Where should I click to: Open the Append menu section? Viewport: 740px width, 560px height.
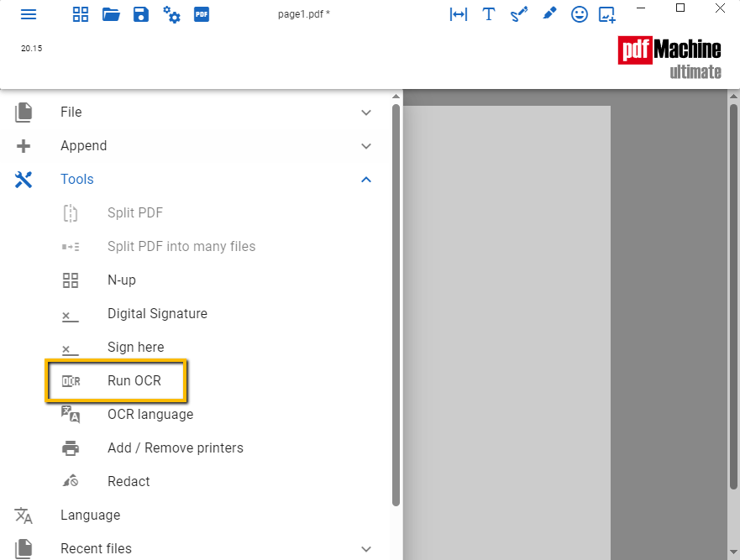coord(193,146)
